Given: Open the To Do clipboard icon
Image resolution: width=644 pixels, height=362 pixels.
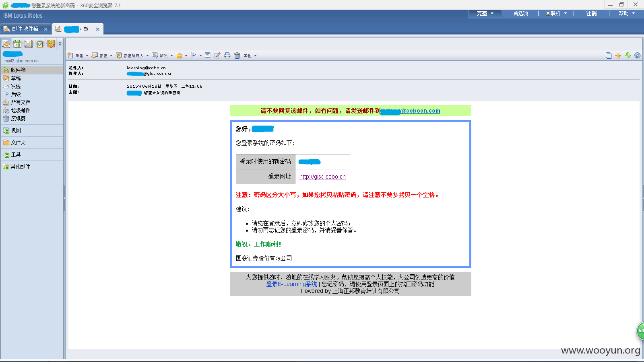Looking at the screenshot, I should [40, 44].
